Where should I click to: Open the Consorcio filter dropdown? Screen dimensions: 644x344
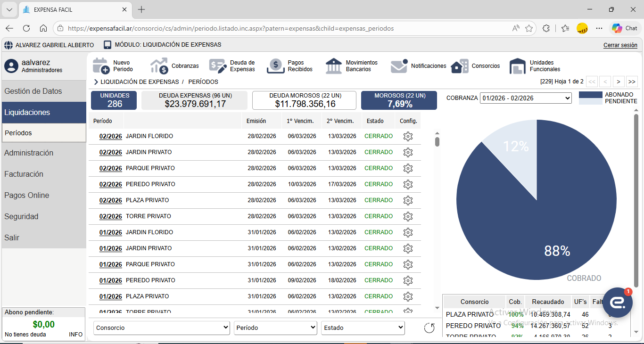[162, 328]
